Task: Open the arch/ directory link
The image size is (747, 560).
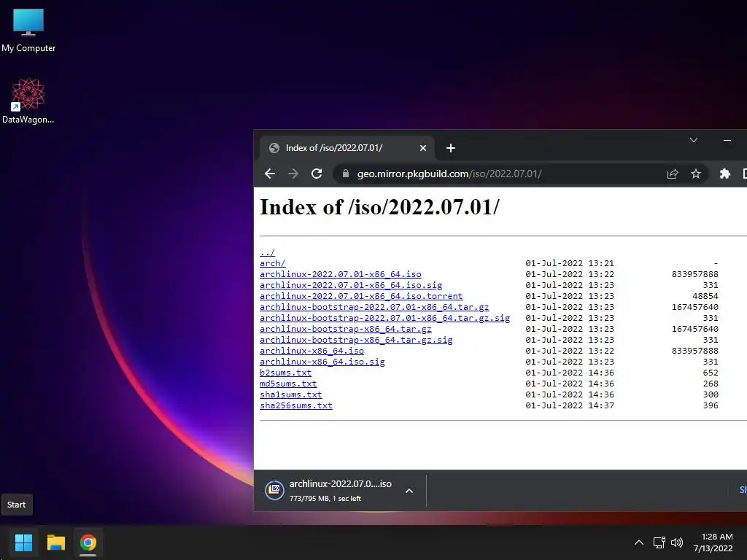Action: click(273, 263)
